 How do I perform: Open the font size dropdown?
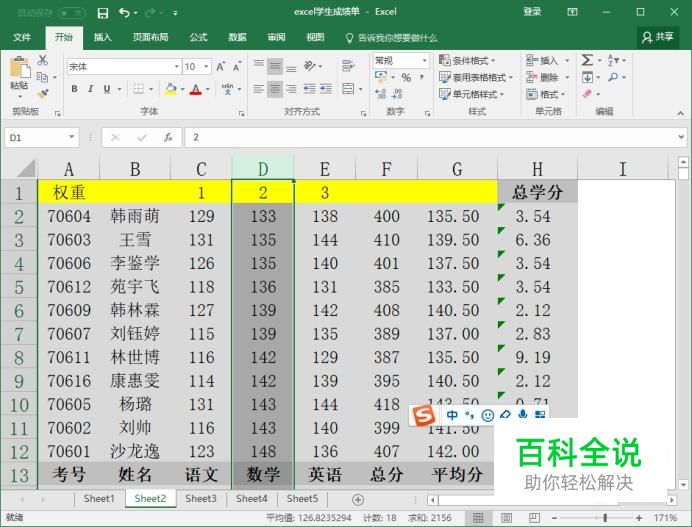pyautogui.click(x=206, y=67)
